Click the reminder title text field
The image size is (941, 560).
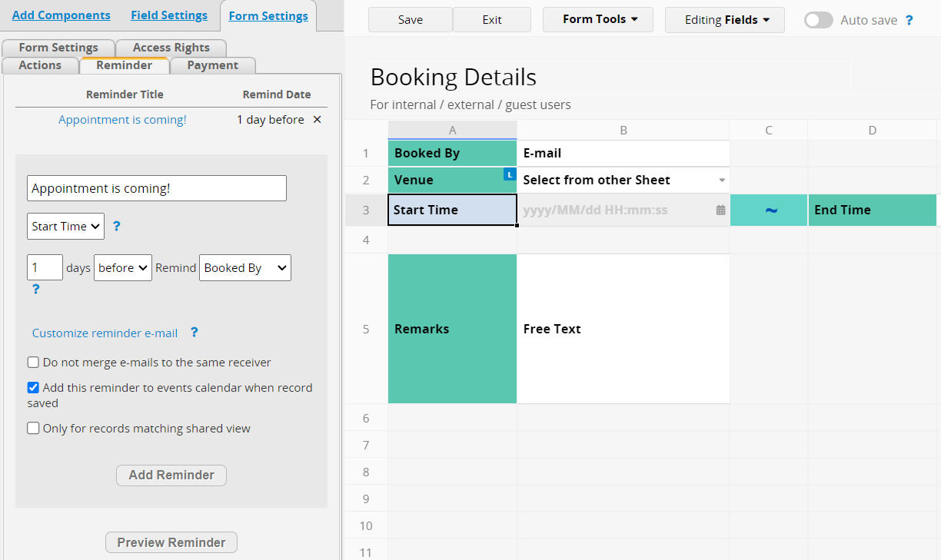(x=157, y=188)
